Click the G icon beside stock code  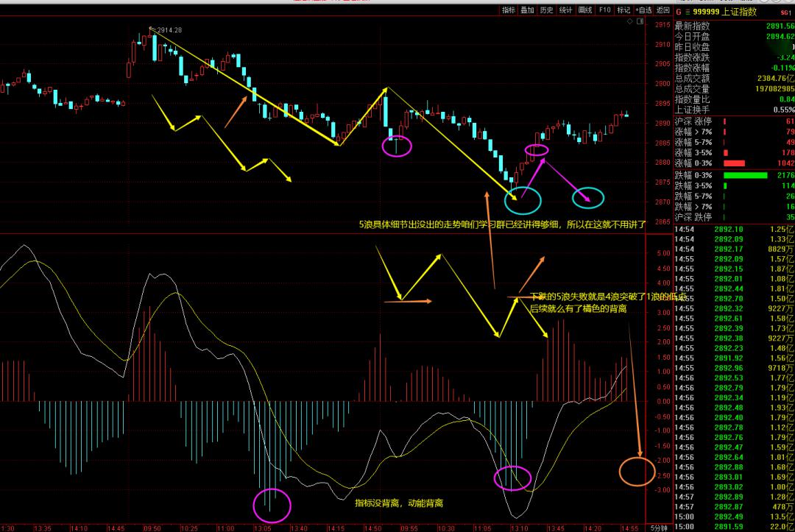coord(679,12)
